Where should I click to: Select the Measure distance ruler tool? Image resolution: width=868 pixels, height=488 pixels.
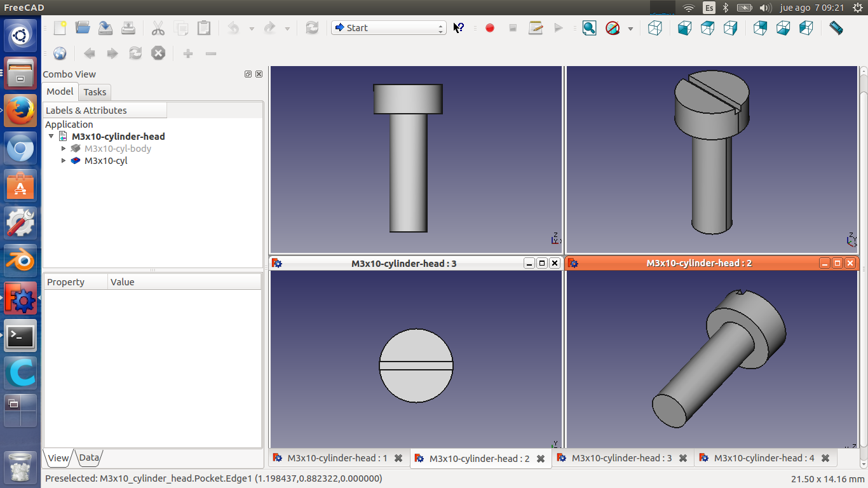836,28
